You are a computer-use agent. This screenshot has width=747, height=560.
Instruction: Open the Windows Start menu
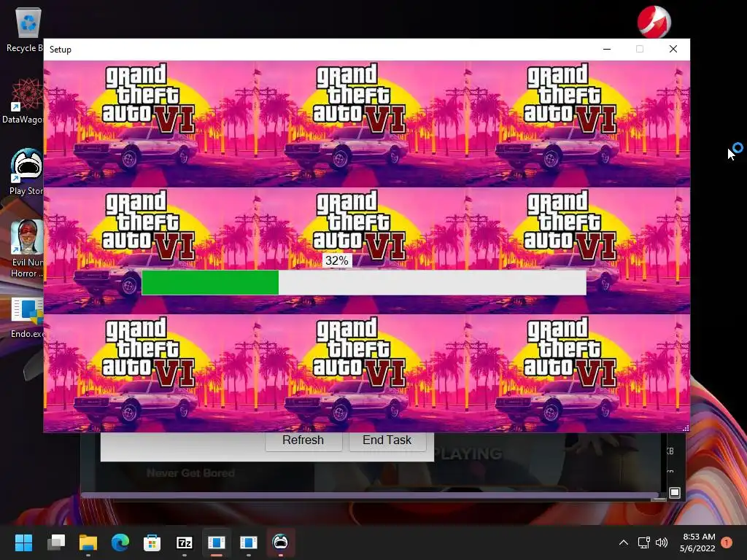[23, 542]
